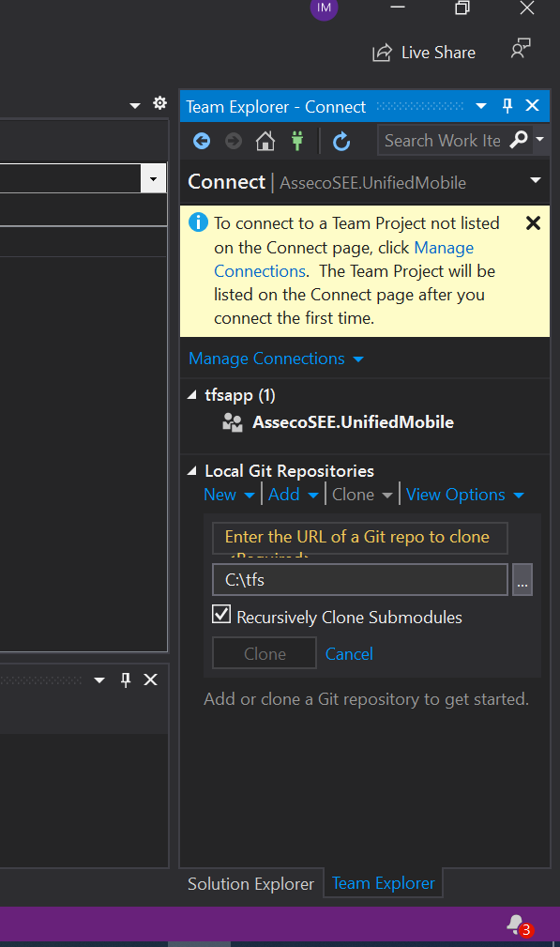Pin the lower-left tool window
The height and width of the screenshot is (947, 560).
click(x=126, y=680)
